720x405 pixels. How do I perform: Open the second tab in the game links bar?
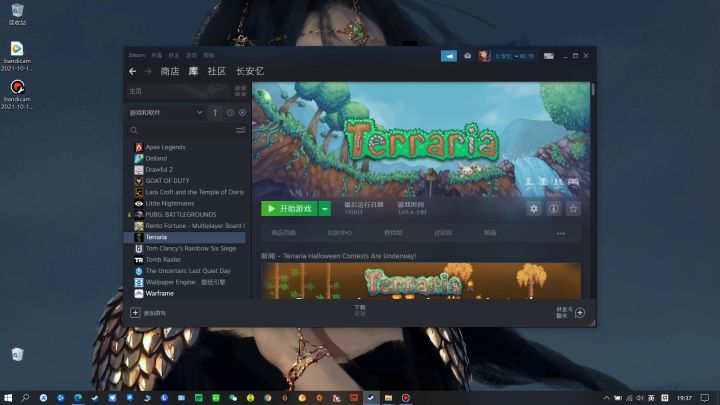[339, 233]
